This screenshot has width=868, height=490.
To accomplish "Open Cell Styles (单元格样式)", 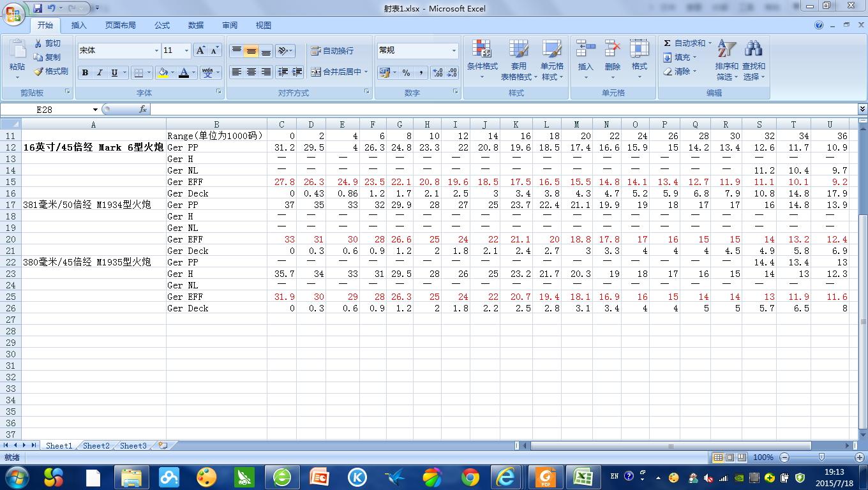I will (552, 61).
